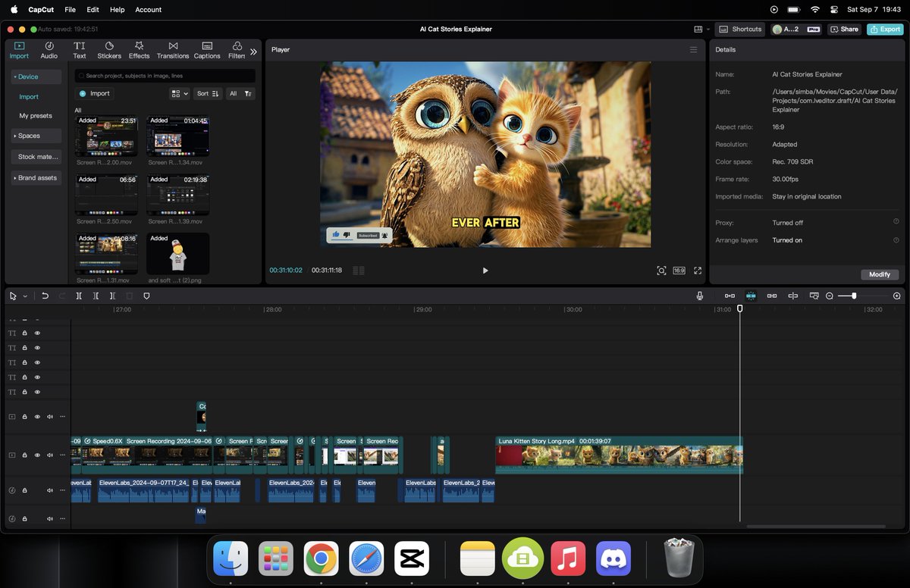Click the timeline playhead marker
Image resolution: width=910 pixels, height=588 pixels.
coord(740,308)
